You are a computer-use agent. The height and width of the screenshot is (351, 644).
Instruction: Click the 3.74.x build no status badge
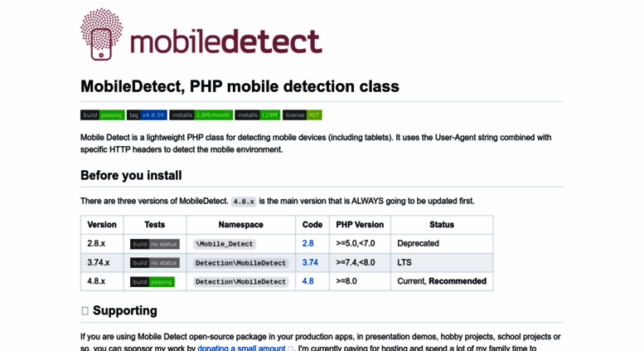pos(155,263)
